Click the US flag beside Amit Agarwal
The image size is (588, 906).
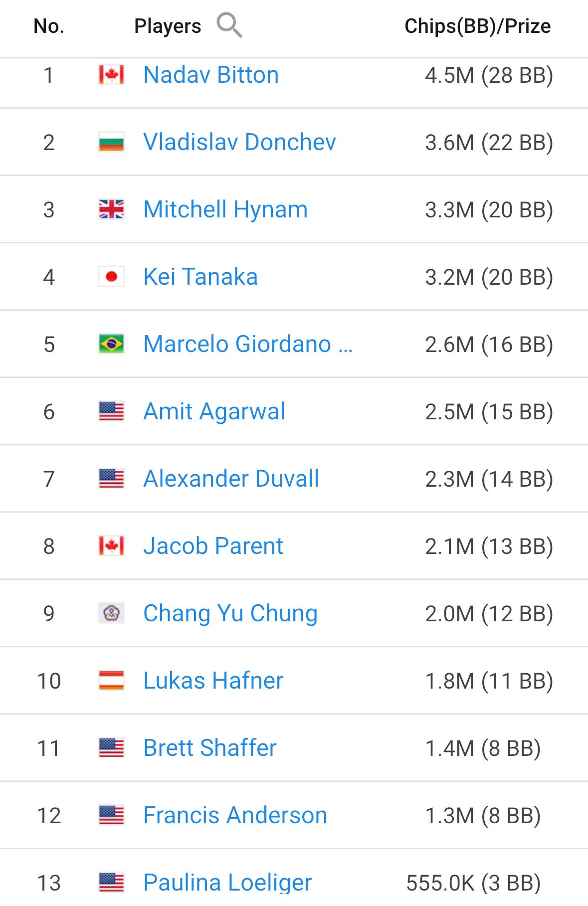(x=111, y=412)
